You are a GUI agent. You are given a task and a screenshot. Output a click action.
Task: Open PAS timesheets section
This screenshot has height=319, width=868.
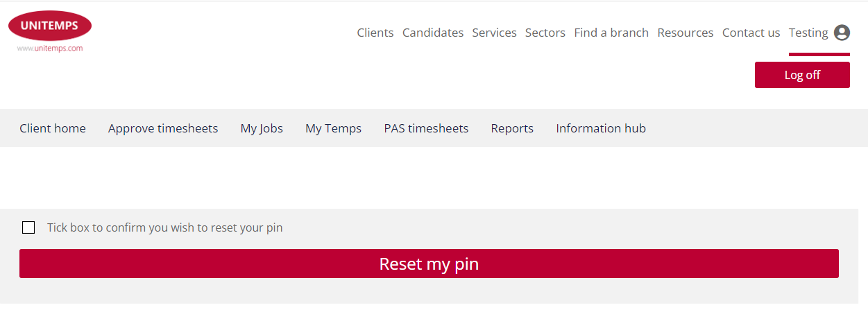[x=426, y=128]
